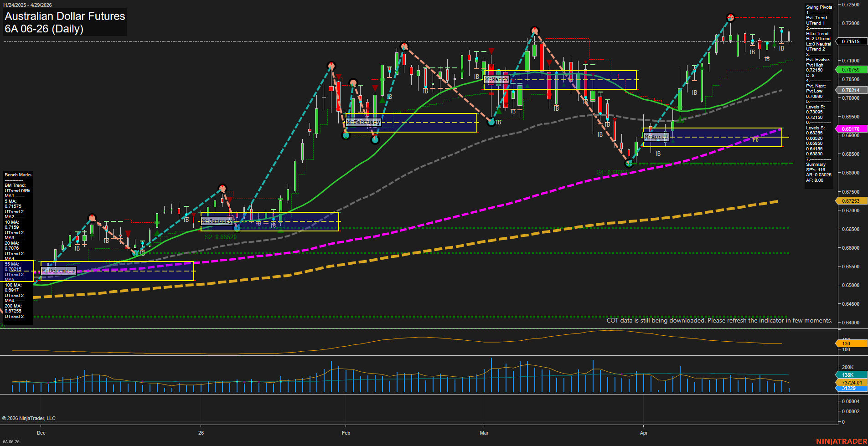The height and width of the screenshot is (446, 868).
Task: Select the teal swing-low dot near the December box
Action: coord(136,253)
